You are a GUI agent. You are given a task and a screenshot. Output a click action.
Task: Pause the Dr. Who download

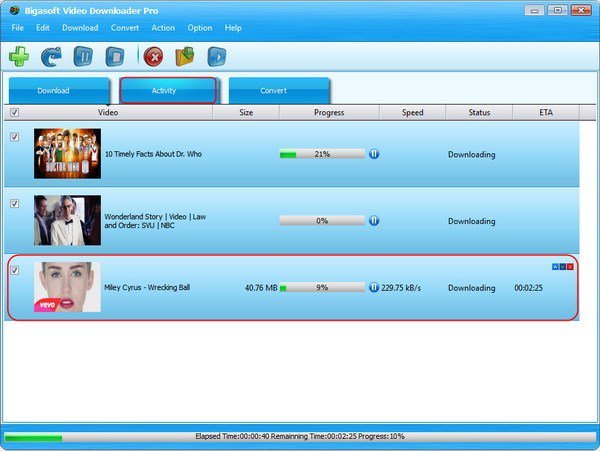374,154
